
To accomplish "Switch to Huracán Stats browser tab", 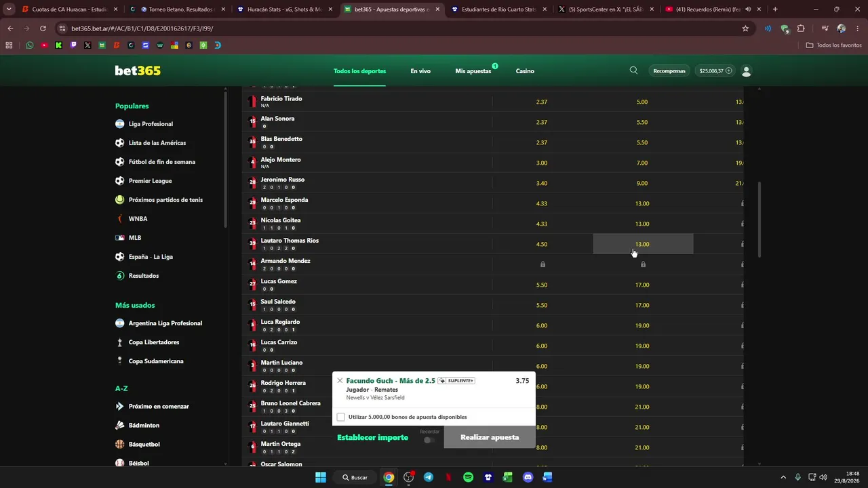I will 283,9.
